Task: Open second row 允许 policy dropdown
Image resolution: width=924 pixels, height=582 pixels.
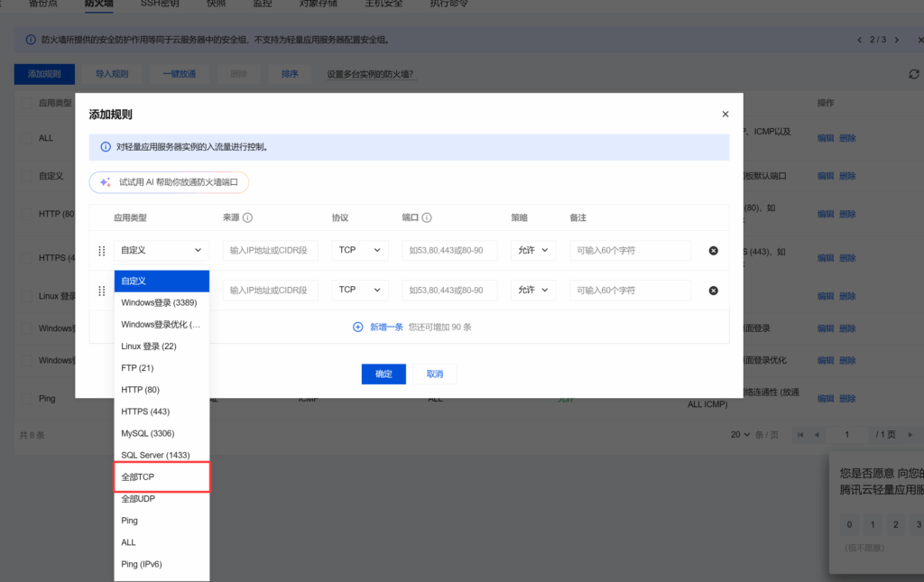Action: pos(533,290)
